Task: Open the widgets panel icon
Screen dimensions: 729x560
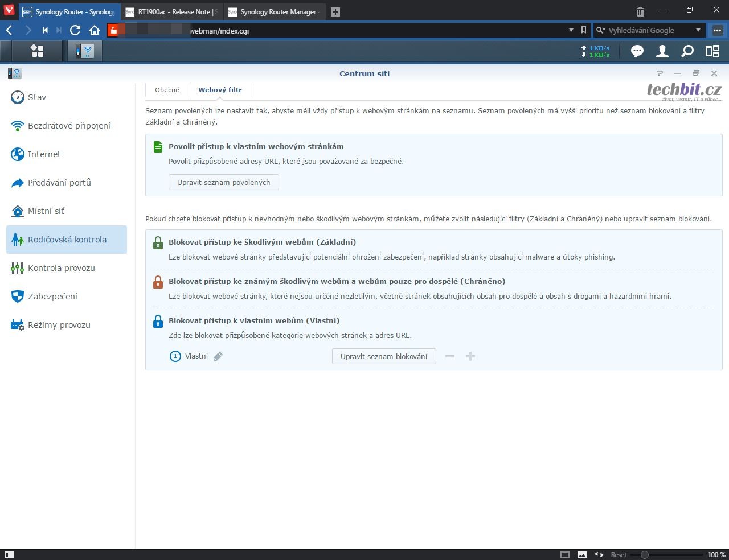Action: tap(712, 51)
